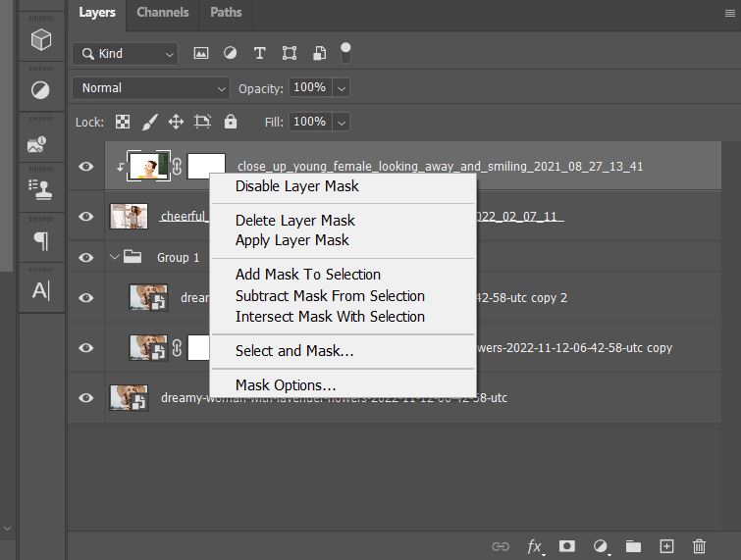The height and width of the screenshot is (560, 741).
Task: Select the cheerful layer thumbnail
Action: pyautogui.click(x=129, y=217)
